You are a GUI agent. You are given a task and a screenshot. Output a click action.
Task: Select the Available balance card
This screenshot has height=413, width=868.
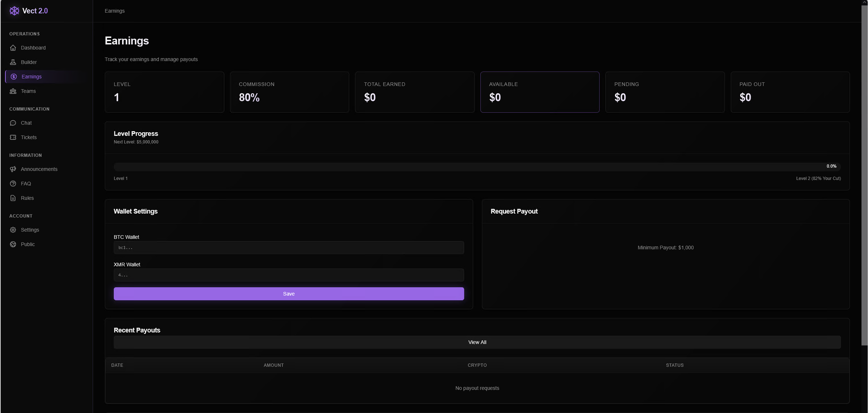pos(540,92)
